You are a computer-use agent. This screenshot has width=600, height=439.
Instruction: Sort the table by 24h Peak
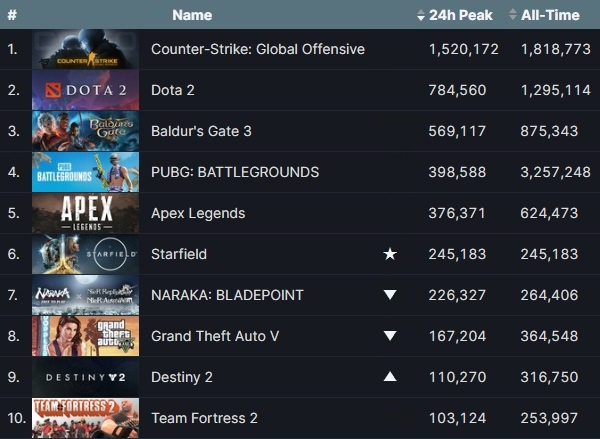457,15
